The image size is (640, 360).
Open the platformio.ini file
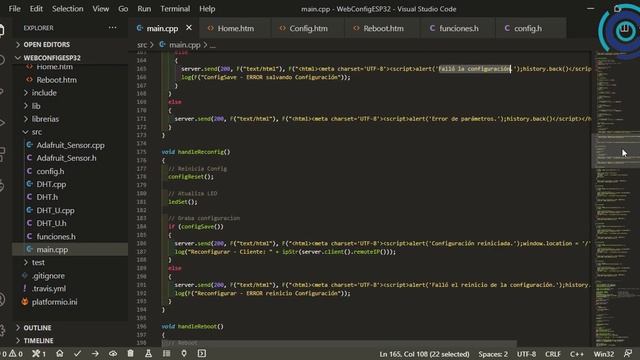(54, 302)
